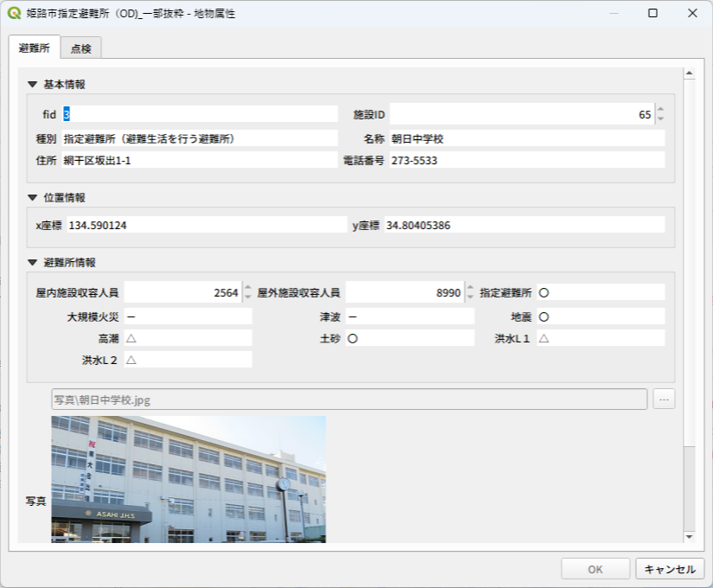Maximize the attribute dialog window

653,14
